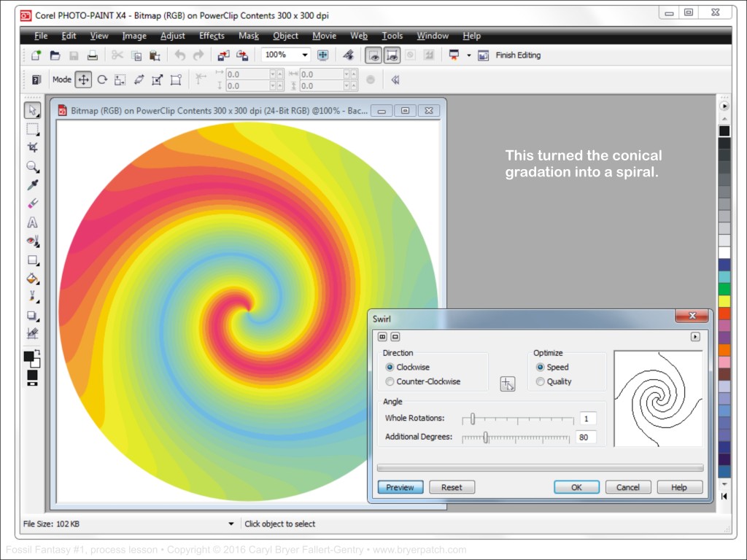Click the Whole Rotations value field
Image resolution: width=747 pixels, height=560 pixels.
[587, 419]
